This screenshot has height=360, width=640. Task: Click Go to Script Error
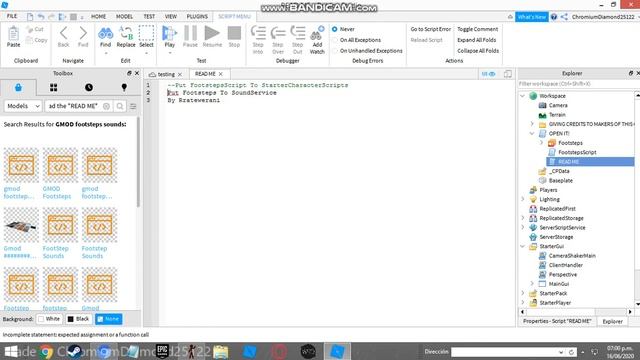click(431, 29)
